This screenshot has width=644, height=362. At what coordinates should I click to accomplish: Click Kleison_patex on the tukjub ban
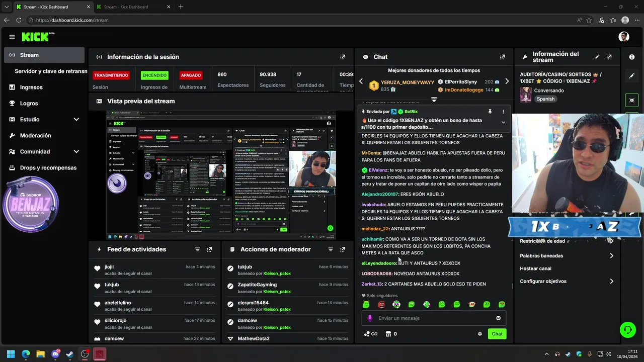[x=277, y=274]
